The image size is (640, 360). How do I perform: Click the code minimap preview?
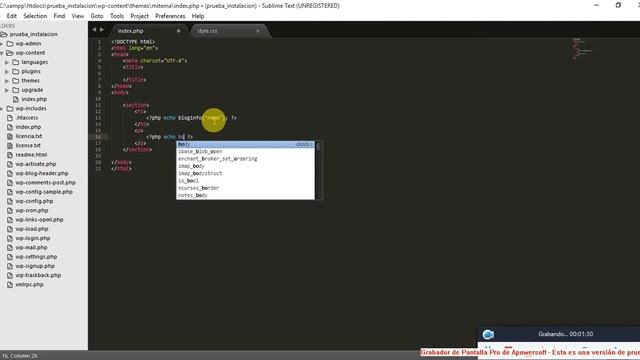point(582,48)
